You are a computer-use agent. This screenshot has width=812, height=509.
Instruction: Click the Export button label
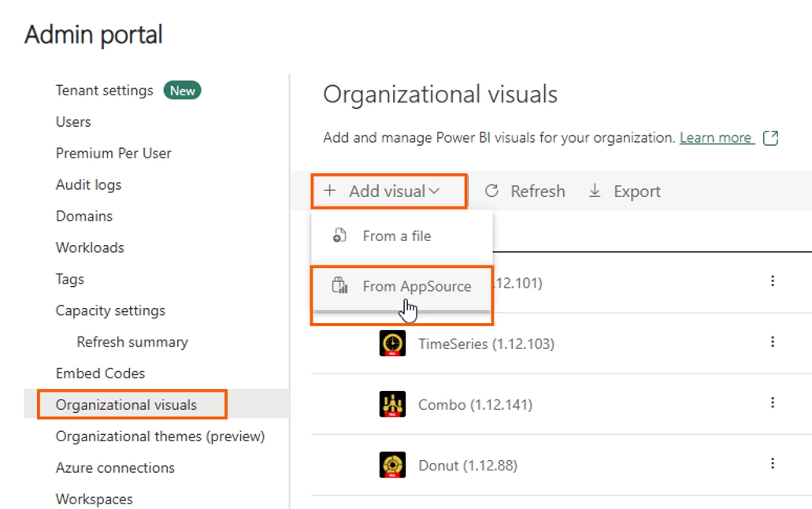[x=637, y=191]
